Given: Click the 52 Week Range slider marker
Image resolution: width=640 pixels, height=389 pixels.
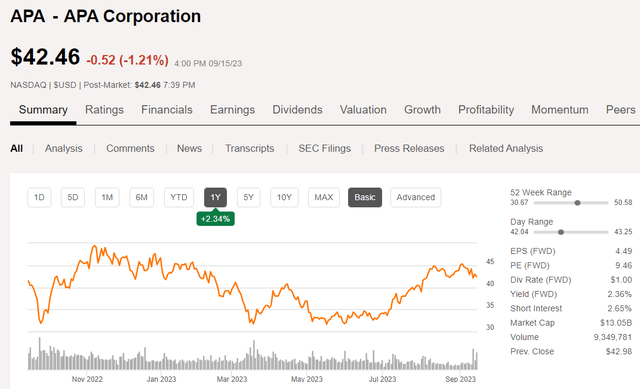Looking at the screenshot, I should point(577,203).
